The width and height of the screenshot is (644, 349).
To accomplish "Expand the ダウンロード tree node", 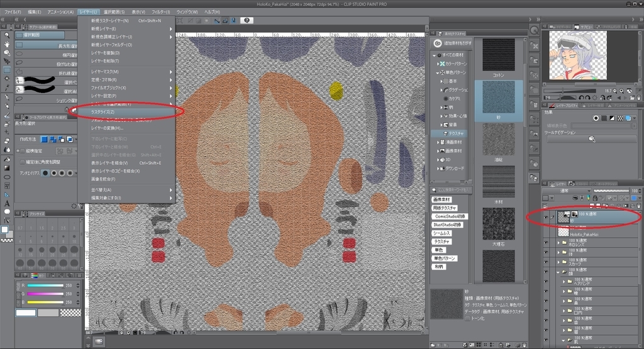I will (x=438, y=169).
